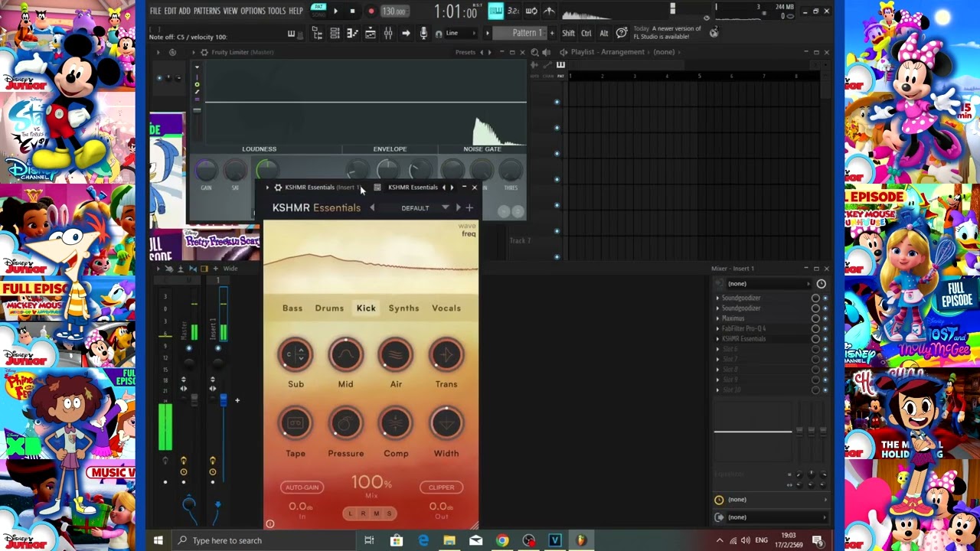Viewport: 980px width, 551px height.
Task: Toggle the metronome icon
Action: [x=549, y=11]
